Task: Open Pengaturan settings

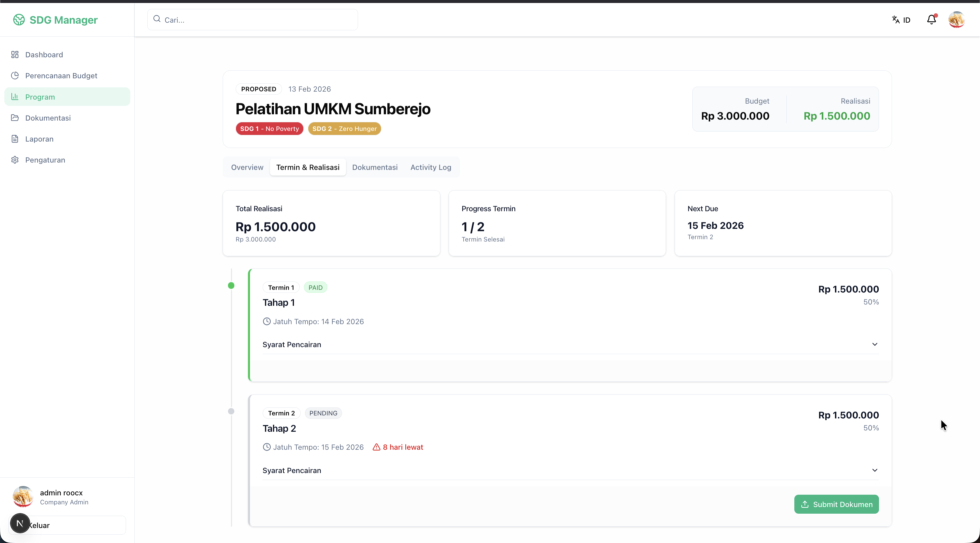Action: tap(45, 160)
